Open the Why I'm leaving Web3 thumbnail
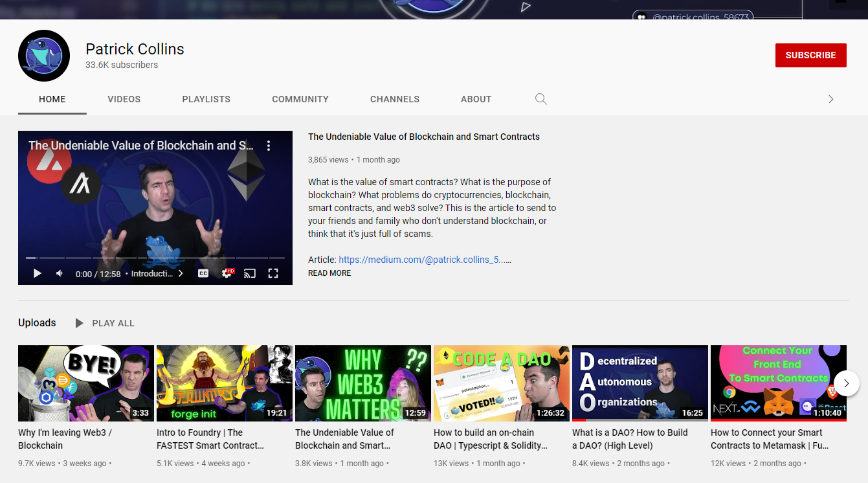 point(85,383)
